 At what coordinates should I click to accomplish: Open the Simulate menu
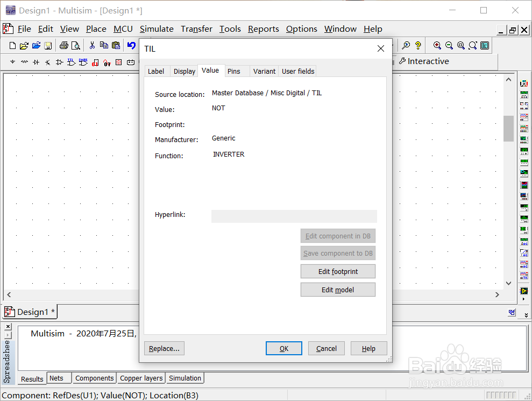pyautogui.click(x=157, y=29)
